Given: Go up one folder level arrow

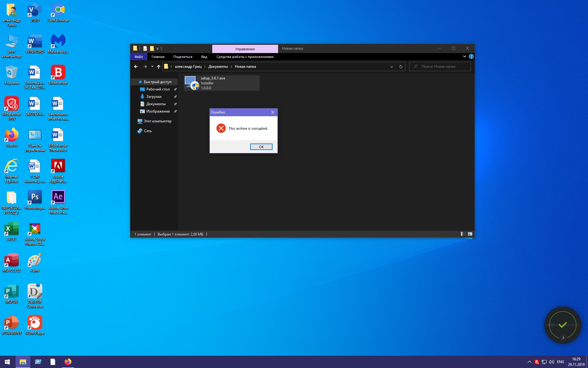Looking at the screenshot, I should [158, 67].
